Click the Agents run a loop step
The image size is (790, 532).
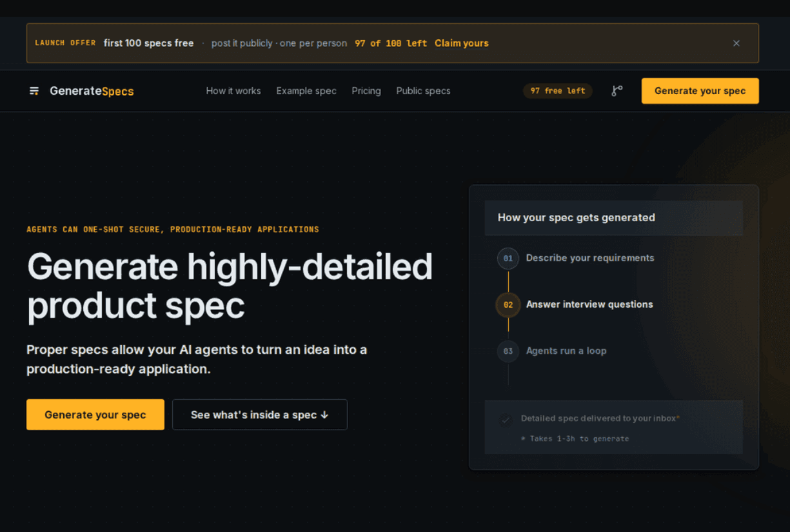(x=566, y=351)
